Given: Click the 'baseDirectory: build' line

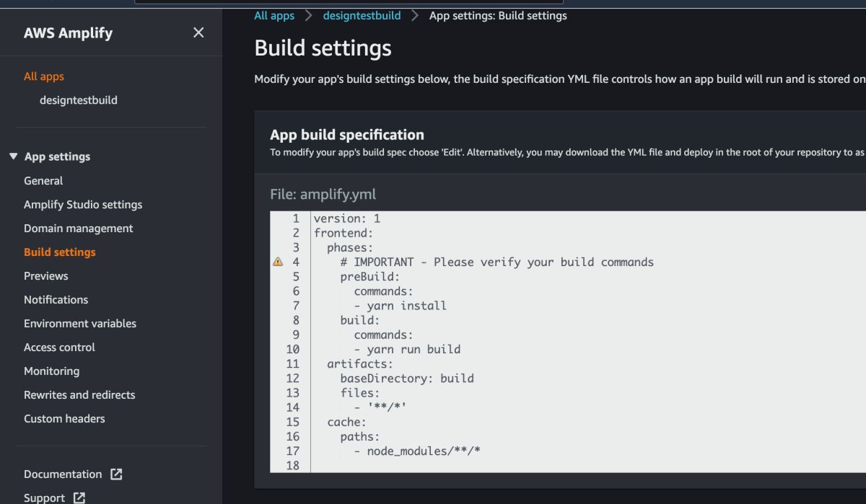Looking at the screenshot, I should click(x=407, y=378).
